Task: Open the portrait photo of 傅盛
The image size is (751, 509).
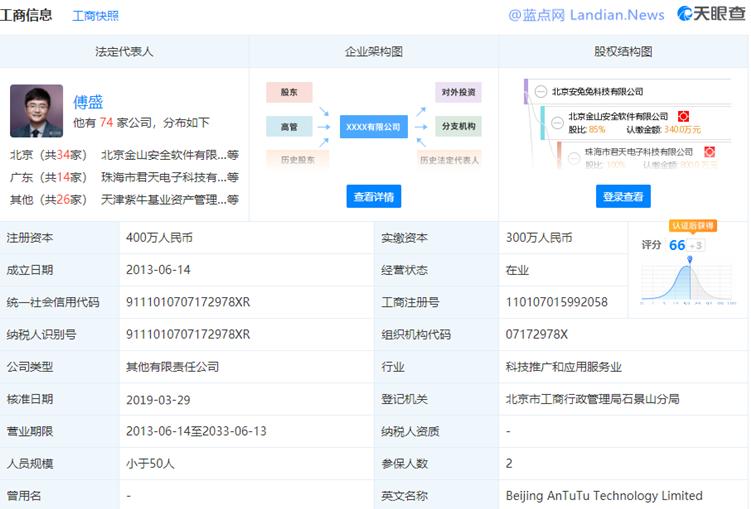Action: click(x=36, y=111)
